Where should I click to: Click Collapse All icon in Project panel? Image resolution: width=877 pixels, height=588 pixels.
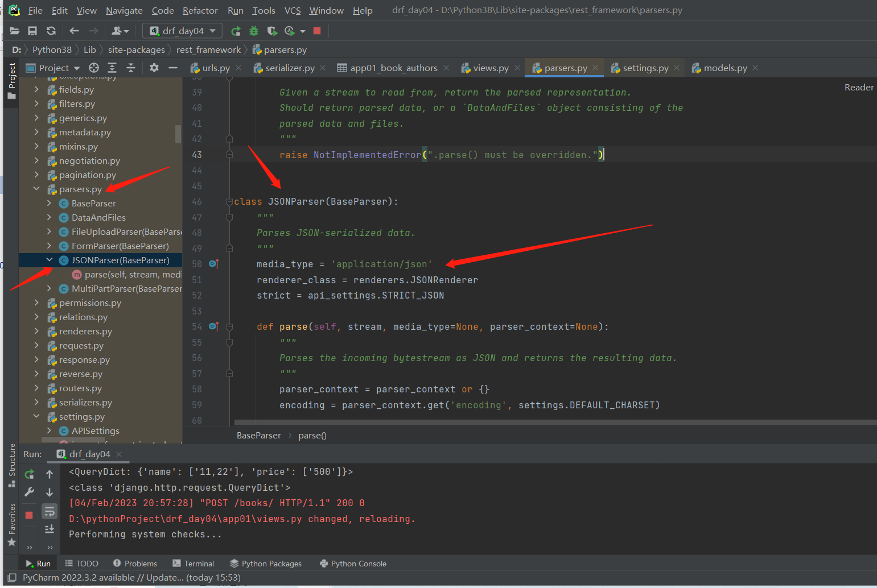tap(131, 68)
